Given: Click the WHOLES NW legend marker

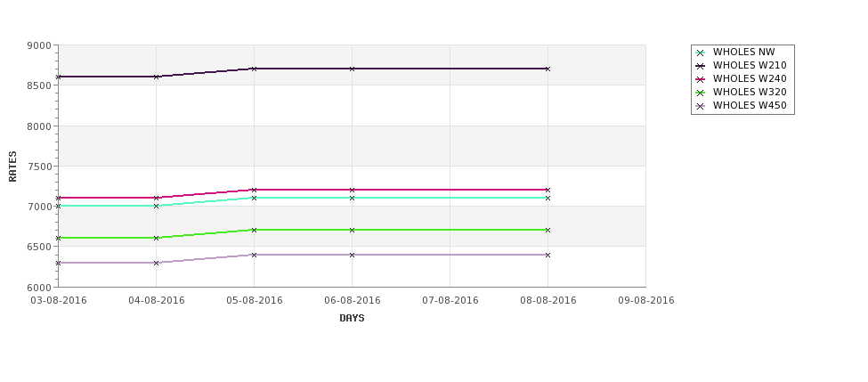Looking at the screenshot, I should [701, 53].
